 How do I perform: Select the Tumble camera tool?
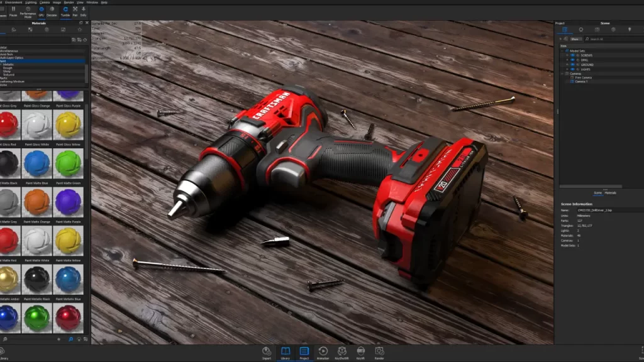65,11
